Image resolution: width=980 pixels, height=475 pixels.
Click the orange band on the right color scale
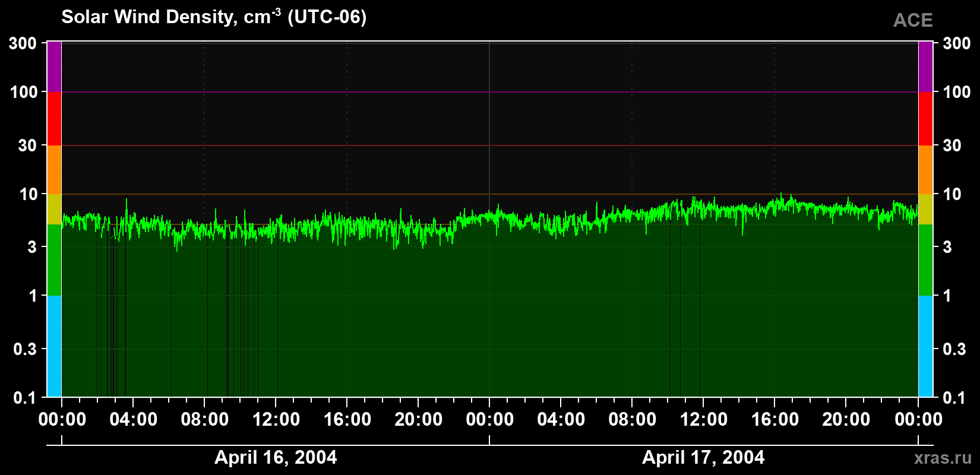[x=926, y=170]
